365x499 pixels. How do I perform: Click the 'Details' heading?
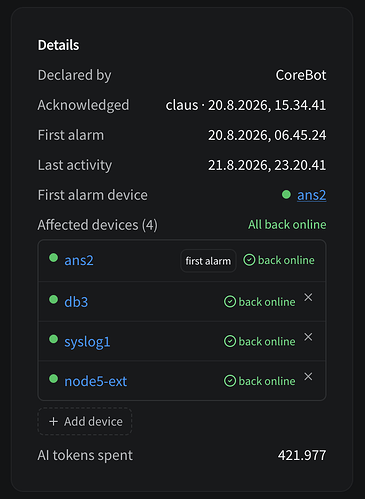pos(58,45)
